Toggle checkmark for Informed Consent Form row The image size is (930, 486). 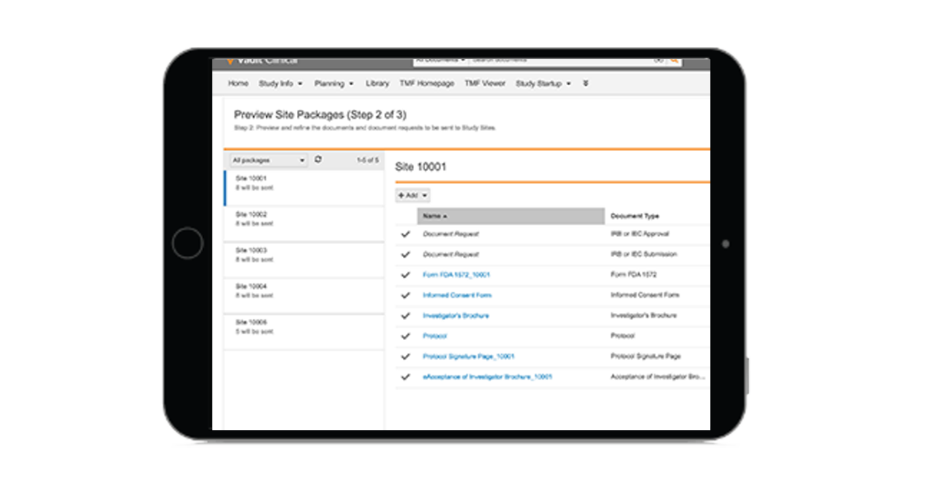point(405,295)
